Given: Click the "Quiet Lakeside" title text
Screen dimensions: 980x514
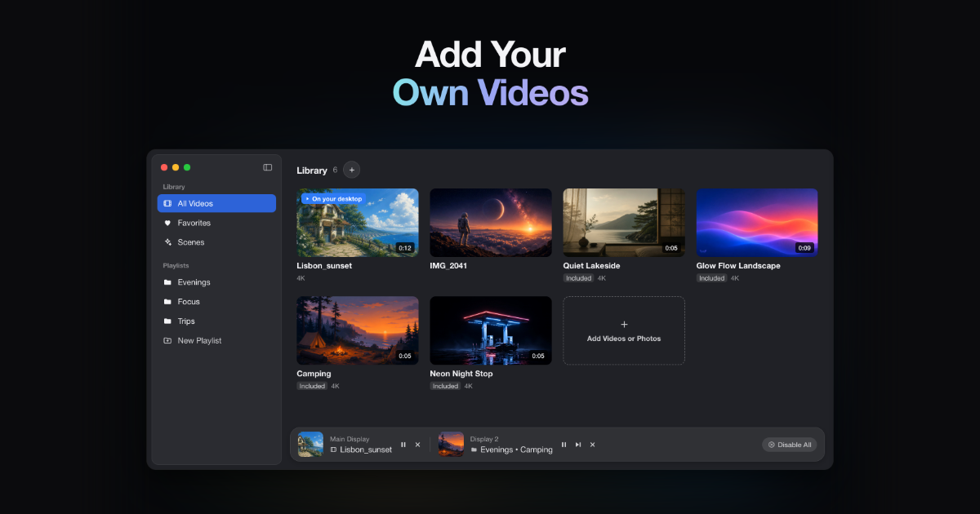Looking at the screenshot, I should (591, 266).
